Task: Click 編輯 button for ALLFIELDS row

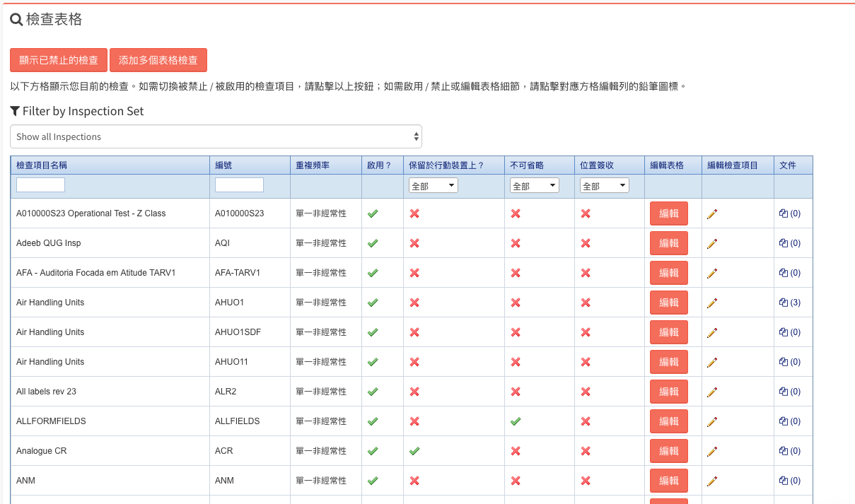Action: tap(669, 421)
